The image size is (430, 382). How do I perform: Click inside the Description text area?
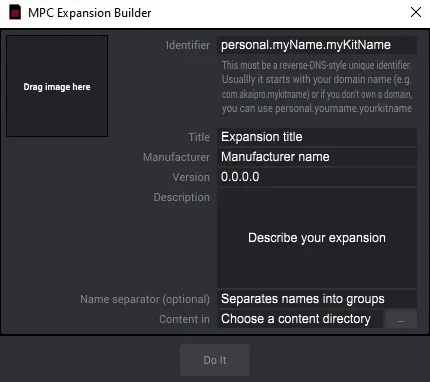click(x=317, y=238)
